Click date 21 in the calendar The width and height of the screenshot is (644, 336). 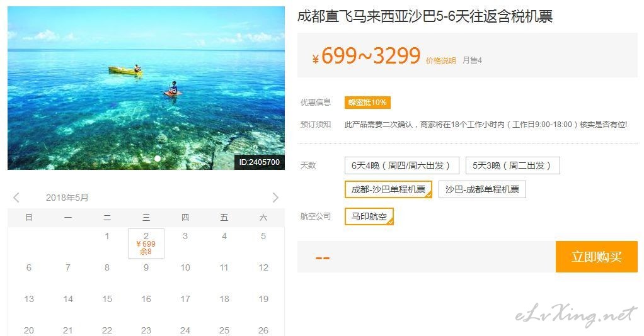pyautogui.click(x=68, y=330)
